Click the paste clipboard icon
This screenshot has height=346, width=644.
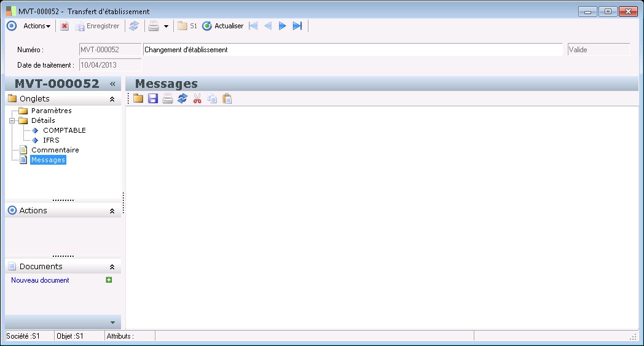pos(227,98)
